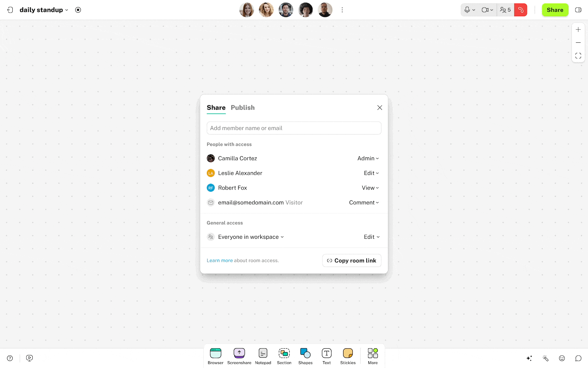Open the More tools menu
Viewport: 588px width, 368px height.
pos(372,356)
